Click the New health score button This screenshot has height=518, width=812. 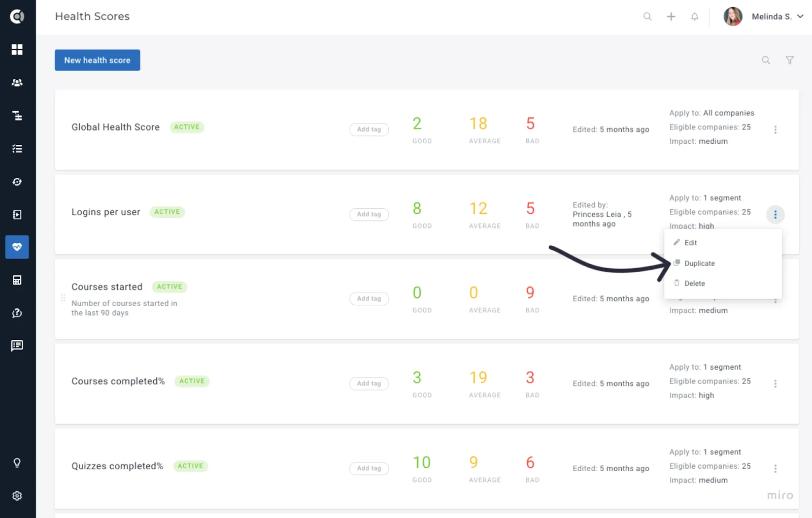97,60
